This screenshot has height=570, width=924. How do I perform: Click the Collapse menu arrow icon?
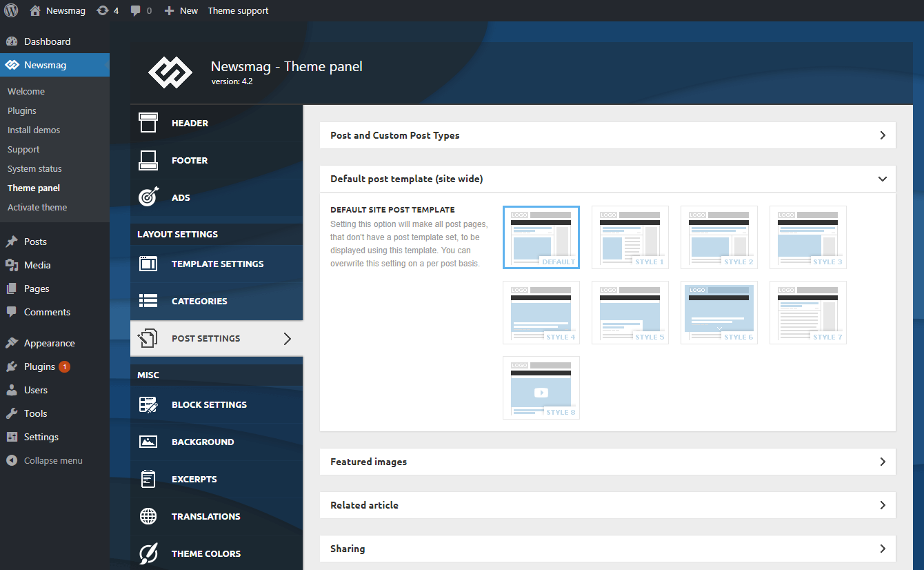click(12, 460)
